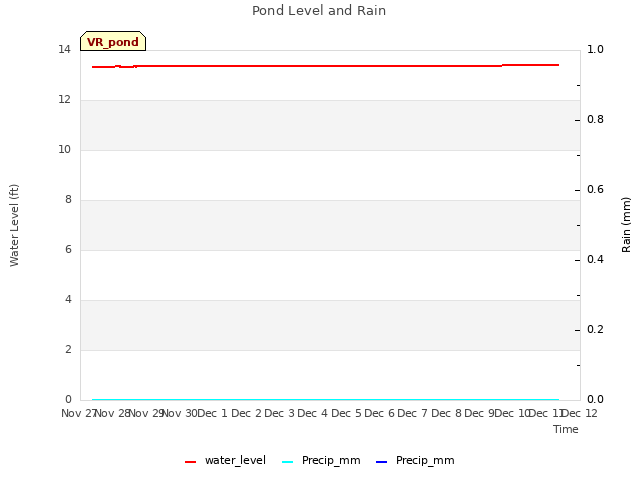
Task: Click the blue Precip_mm legend swatch
Action: coord(381,462)
